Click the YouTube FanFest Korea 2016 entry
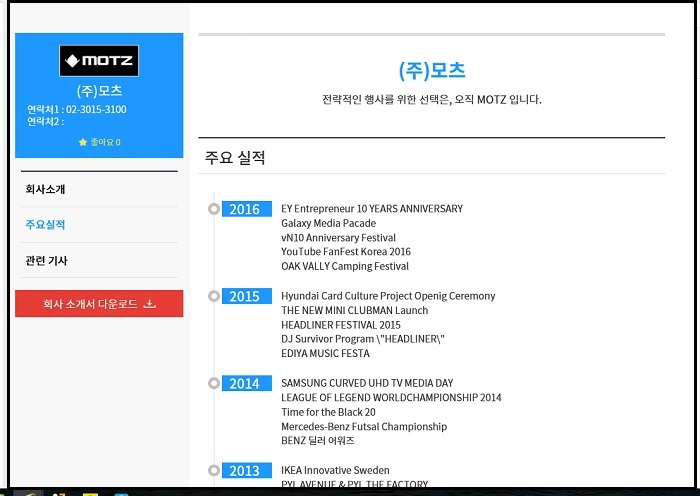The image size is (700, 496). 345,252
